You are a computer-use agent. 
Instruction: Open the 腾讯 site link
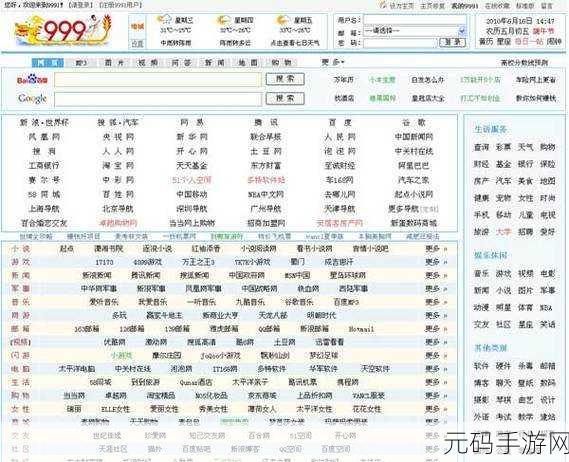266,123
